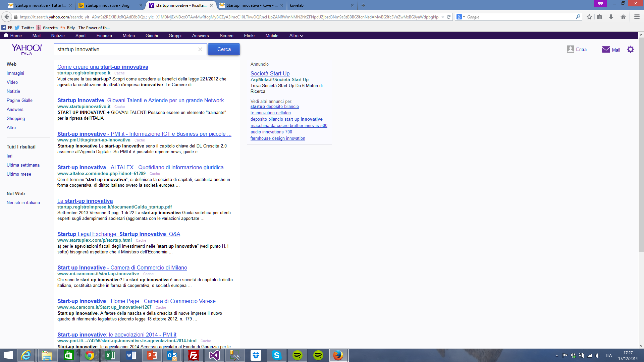Click Entra to sign in
The image size is (644, 362).
tap(581, 49)
